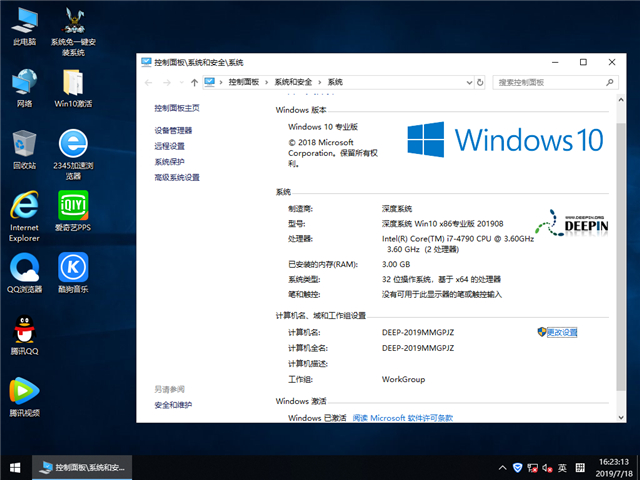Click the WorkGroup value text
The height and width of the screenshot is (480, 640).
coord(403,379)
